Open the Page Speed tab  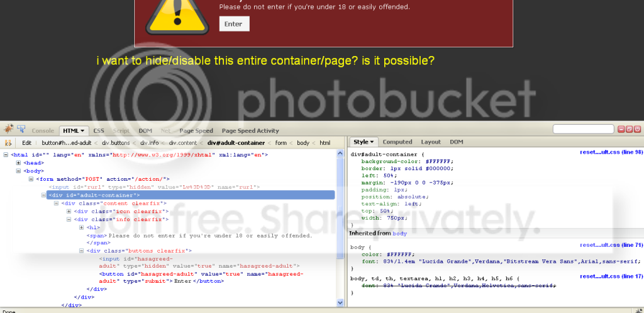coord(196,131)
